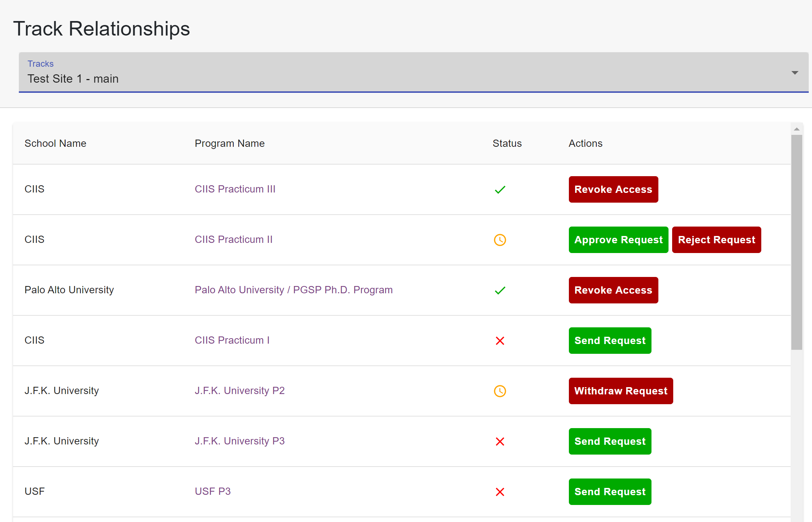Click the Tracks dropdown arrow
The image size is (812, 522).
click(x=795, y=72)
